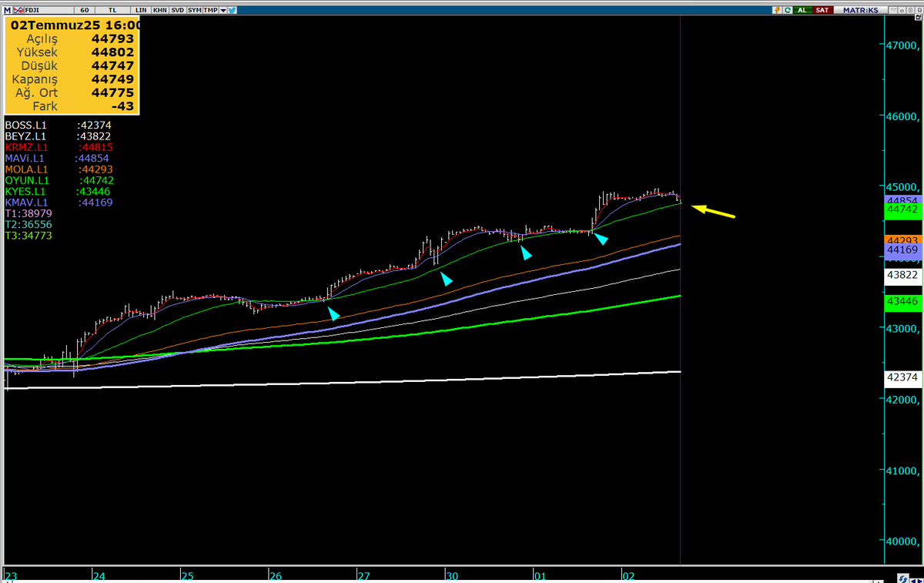924x583 pixels.
Task: Click the 30 date axis label
Action: point(452,575)
